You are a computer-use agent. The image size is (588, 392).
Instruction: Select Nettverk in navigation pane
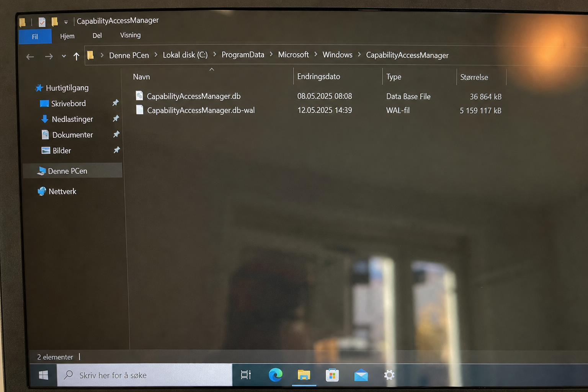(62, 191)
